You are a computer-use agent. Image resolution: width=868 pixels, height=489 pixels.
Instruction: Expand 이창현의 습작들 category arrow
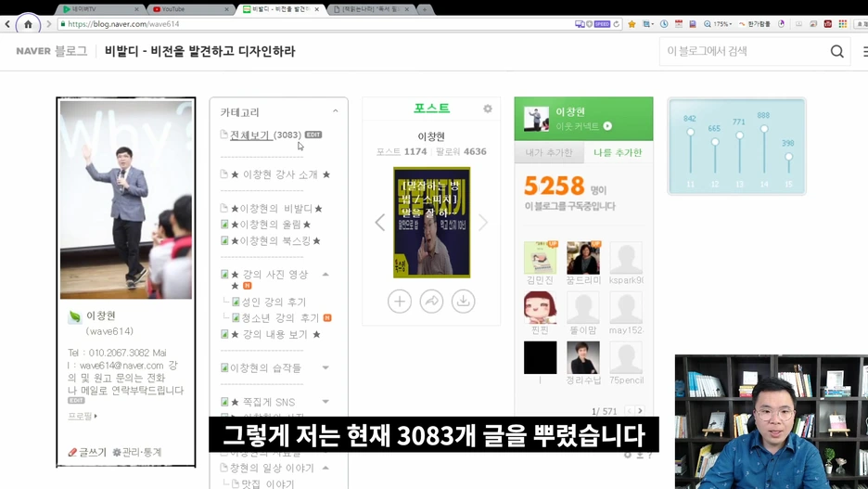click(325, 367)
